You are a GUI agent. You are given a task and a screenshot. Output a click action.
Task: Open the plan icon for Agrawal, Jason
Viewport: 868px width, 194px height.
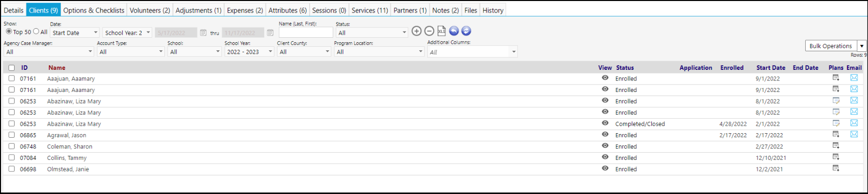point(836,134)
